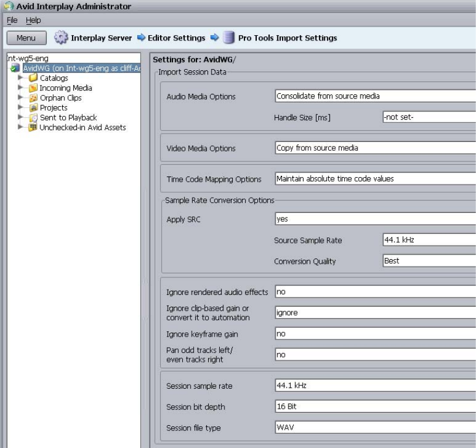Click the Settings for: AvidWG/ heading
Viewport: 476px width, 448px height.
[x=194, y=60]
